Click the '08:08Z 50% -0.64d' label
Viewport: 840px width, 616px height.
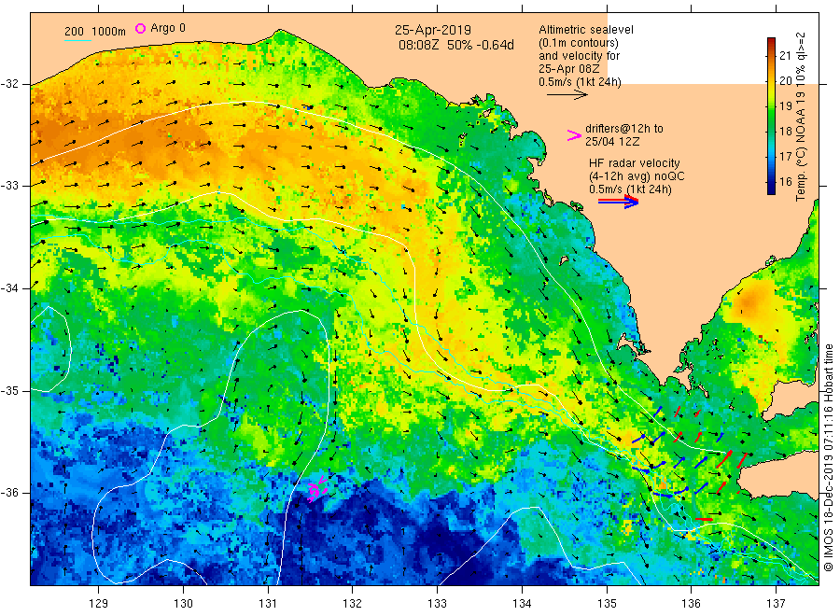click(x=455, y=45)
